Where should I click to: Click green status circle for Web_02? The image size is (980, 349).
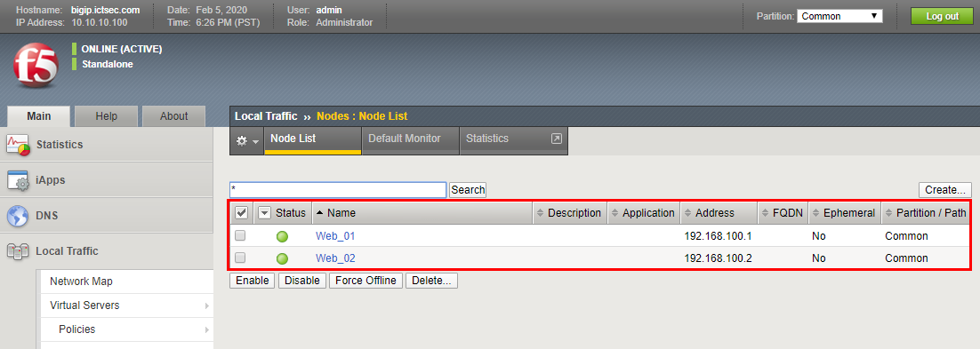tap(283, 258)
